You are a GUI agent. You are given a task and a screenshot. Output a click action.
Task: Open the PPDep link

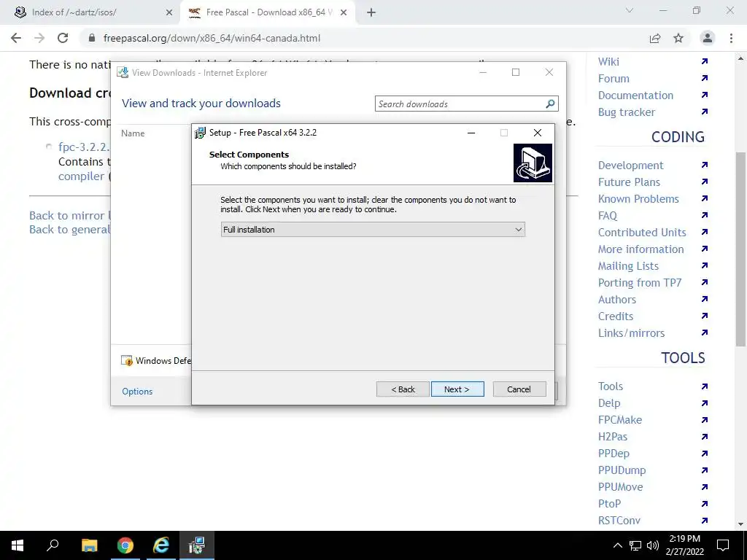pos(614,454)
